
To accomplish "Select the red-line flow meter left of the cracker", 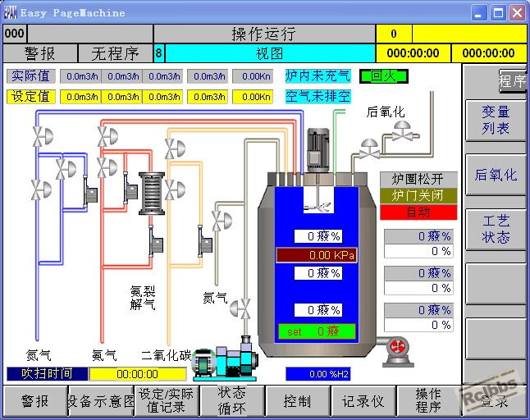I will click(130, 189).
